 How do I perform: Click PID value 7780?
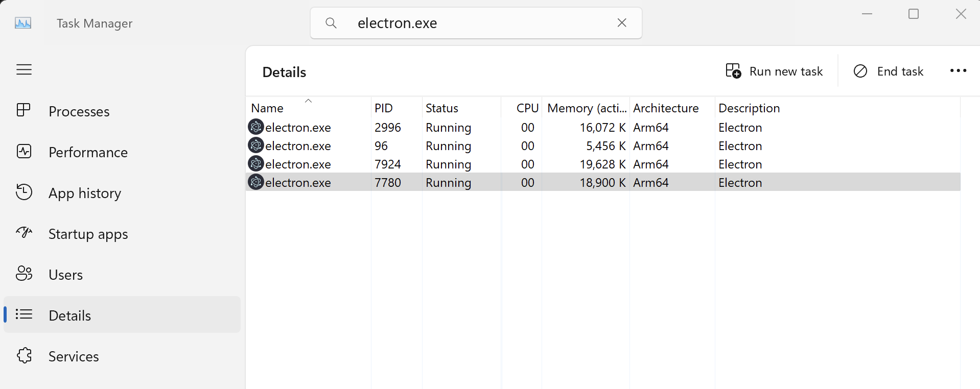pos(388,183)
